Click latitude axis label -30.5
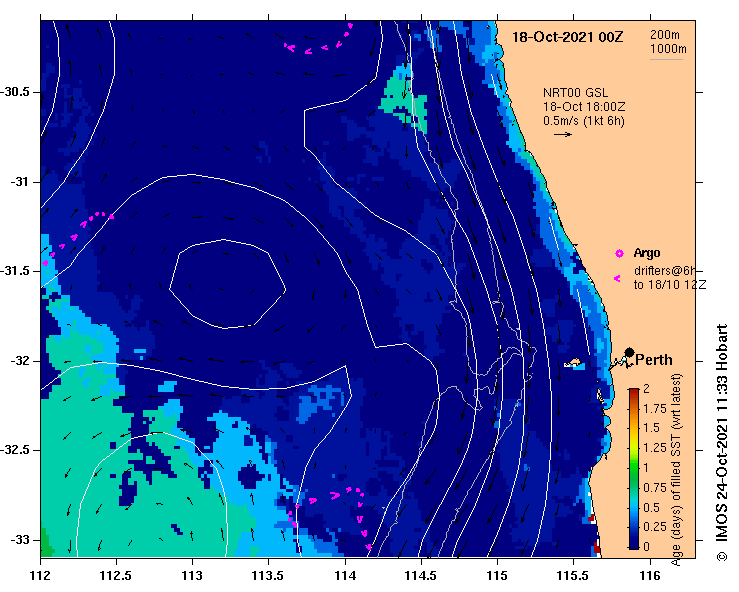The height and width of the screenshot is (592, 739). [x=15, y=92]
